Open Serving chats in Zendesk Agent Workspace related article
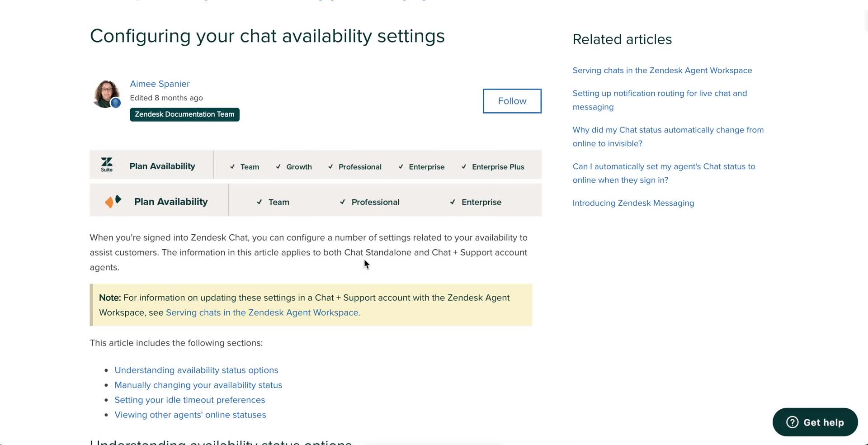Image resolution: width=868 pixels, height=445 pixels. coord(662,71)
